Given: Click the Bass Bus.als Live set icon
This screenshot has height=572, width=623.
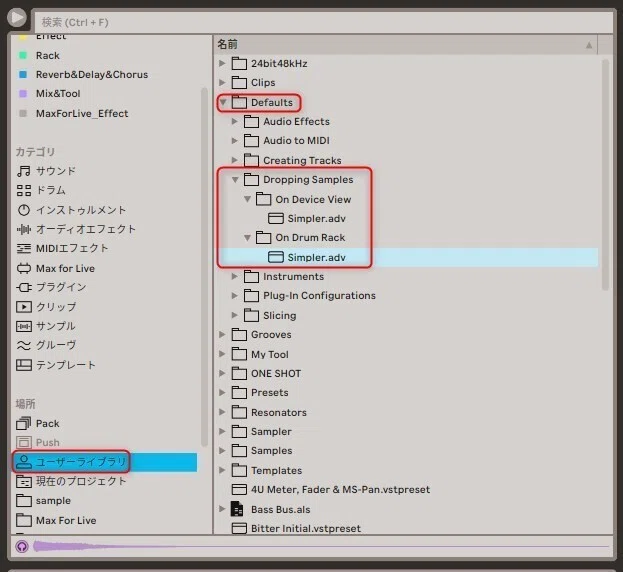Looking at the screenshot, I should tap(237, 509).
